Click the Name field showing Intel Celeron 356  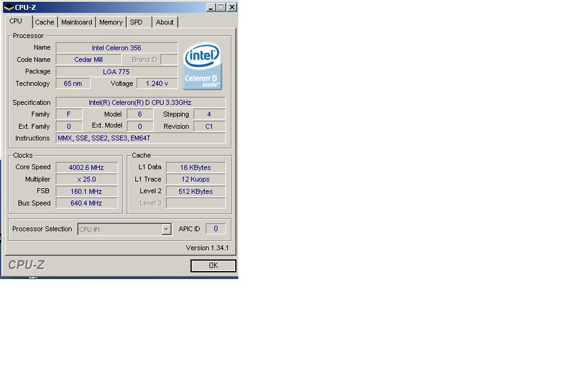[x=116, y=48]
